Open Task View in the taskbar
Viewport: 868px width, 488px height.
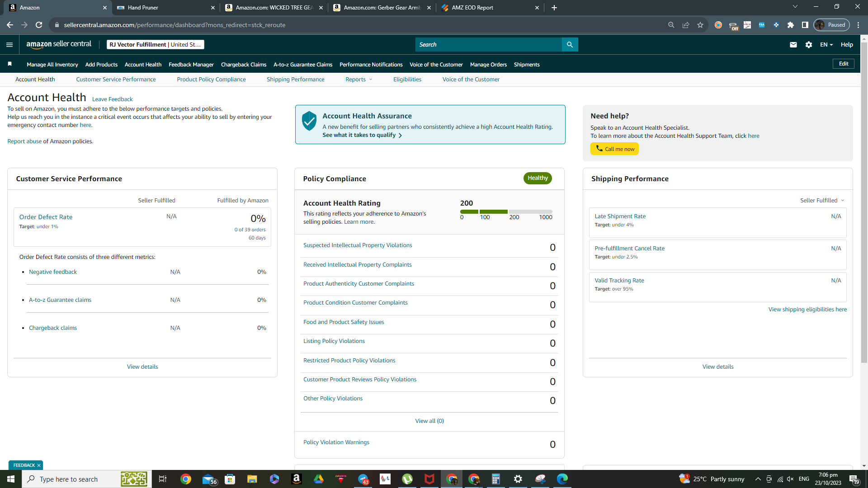point(163,479)
